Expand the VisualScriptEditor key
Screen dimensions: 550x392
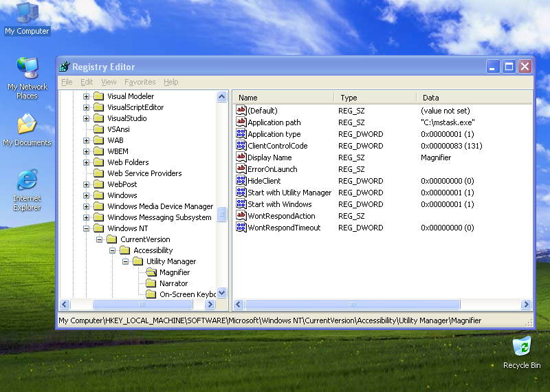click(87, 107)
